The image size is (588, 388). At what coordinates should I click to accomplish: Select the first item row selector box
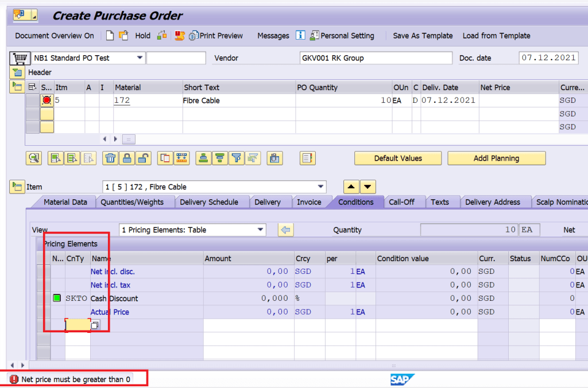click(32, 100)
